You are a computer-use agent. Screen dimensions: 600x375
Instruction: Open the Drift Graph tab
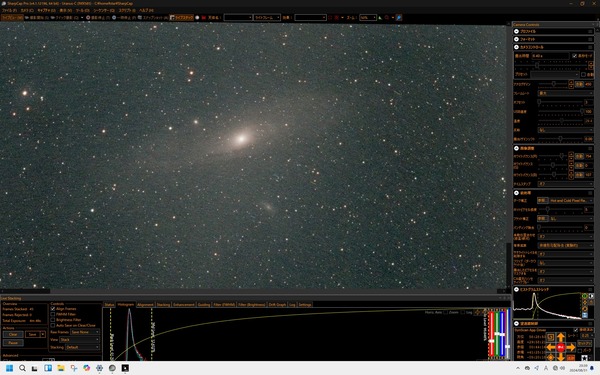coord(277,305)
